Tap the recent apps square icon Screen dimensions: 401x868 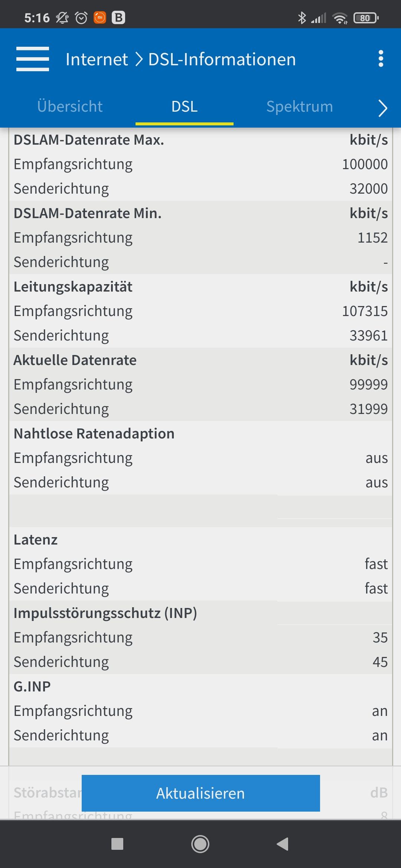point(117,844)
